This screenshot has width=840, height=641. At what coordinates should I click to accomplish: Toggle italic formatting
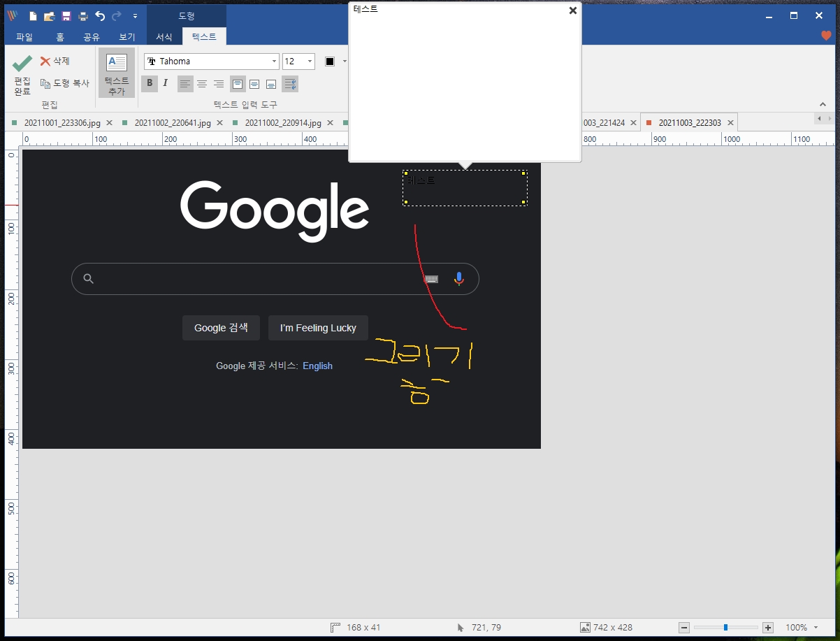click(166, 84)
